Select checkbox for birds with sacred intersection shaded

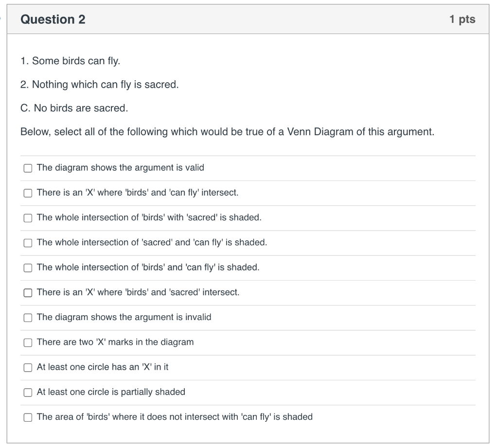pos(28,217)
